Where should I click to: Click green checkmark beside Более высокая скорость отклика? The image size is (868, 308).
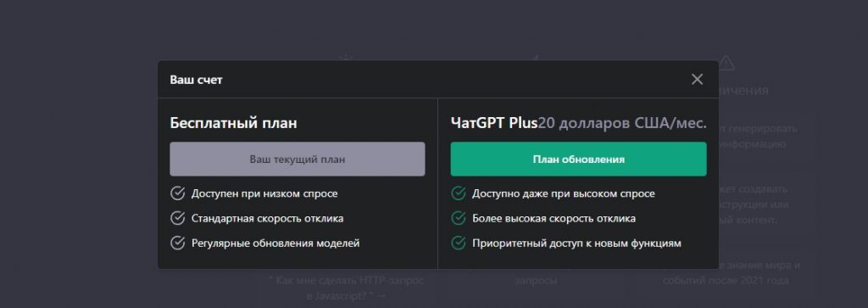pyautogui.click(x=459, y=218)
